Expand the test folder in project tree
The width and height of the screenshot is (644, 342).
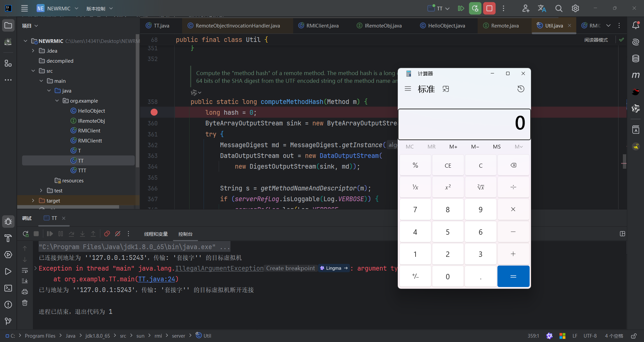[x=41, y=190]
